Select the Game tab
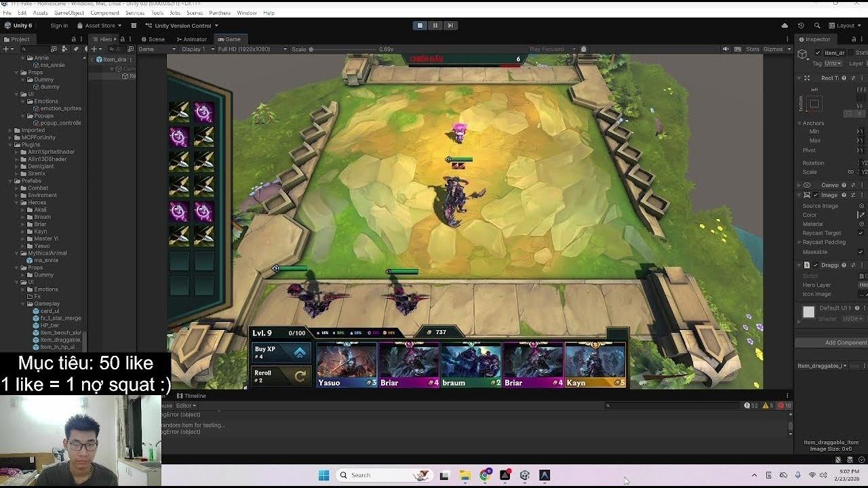This screenshot has width=868, height=488. [x=229, y=39]
